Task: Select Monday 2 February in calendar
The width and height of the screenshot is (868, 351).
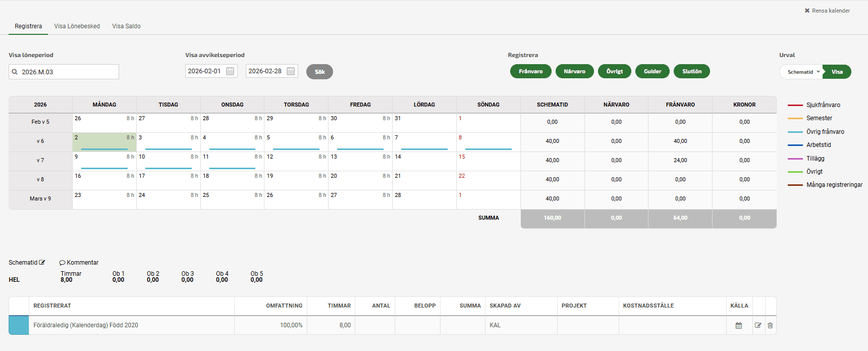Action: [104, 142]
